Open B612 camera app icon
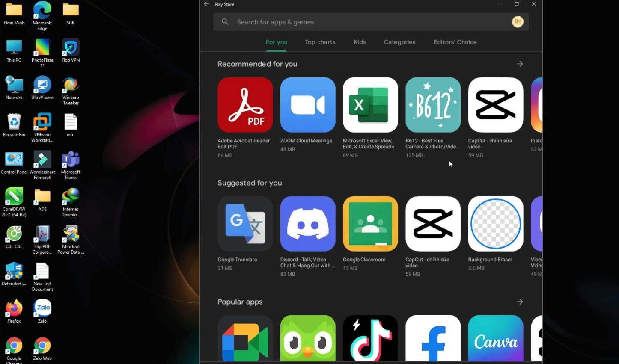This screenshot has width=619, height=364. pos(433,105)
